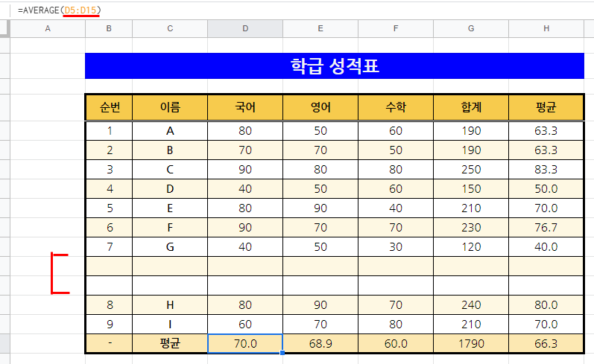594x364 pixels.
Task: Click student B's 수학 score 50
Action: coord(396,150)
